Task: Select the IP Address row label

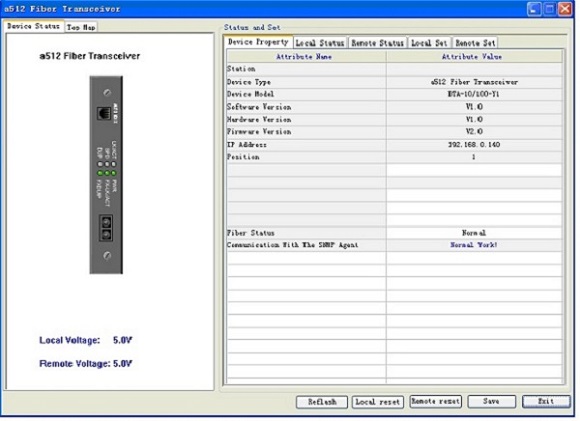Action: pos(247,145)
